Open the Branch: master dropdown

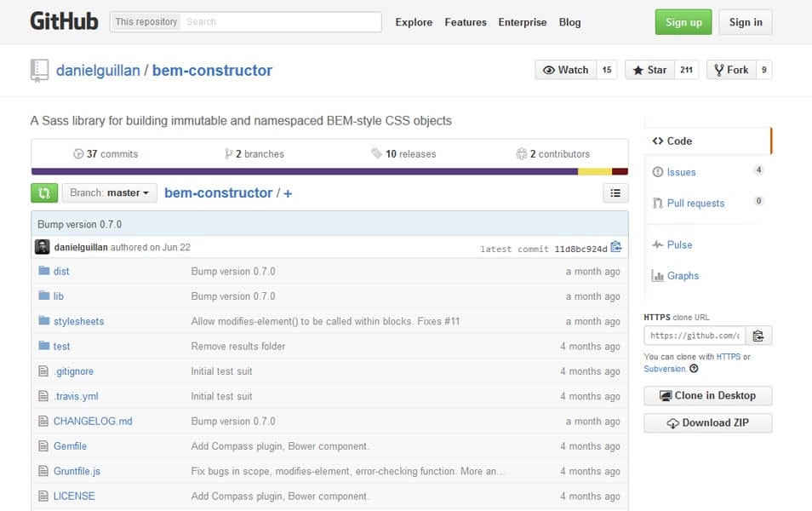109,193
